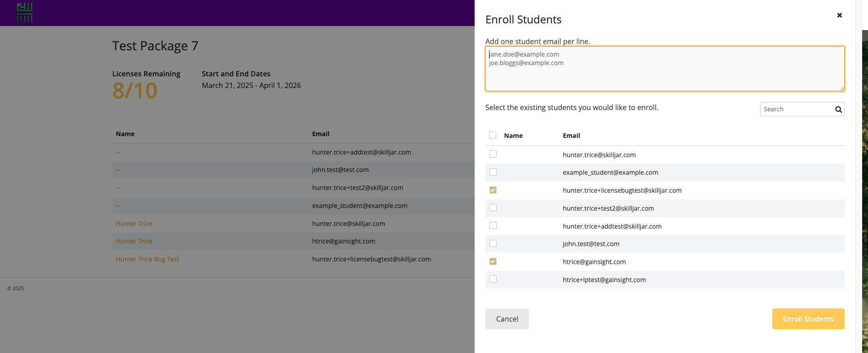
Task: Click the Cancel button
Action: coord(507,319)
